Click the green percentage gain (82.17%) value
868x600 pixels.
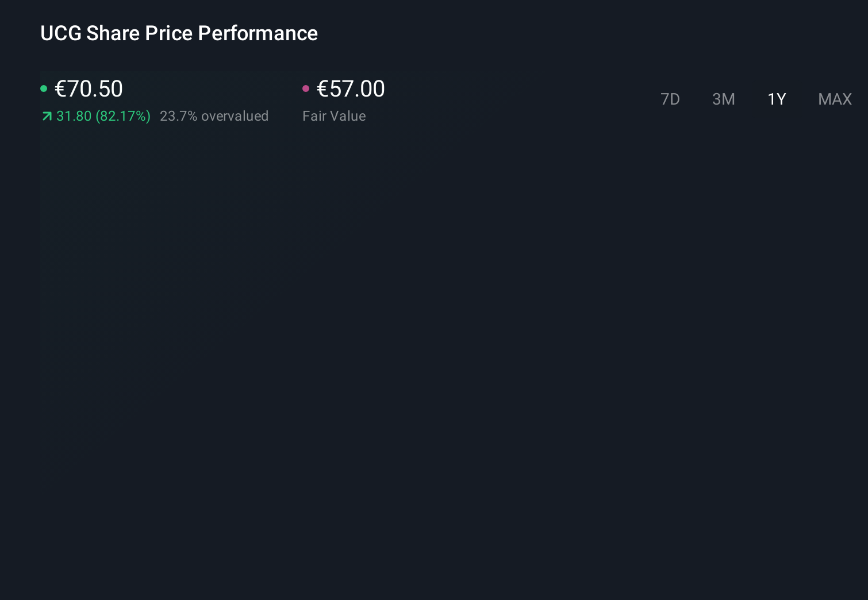(x=123, y=116)
